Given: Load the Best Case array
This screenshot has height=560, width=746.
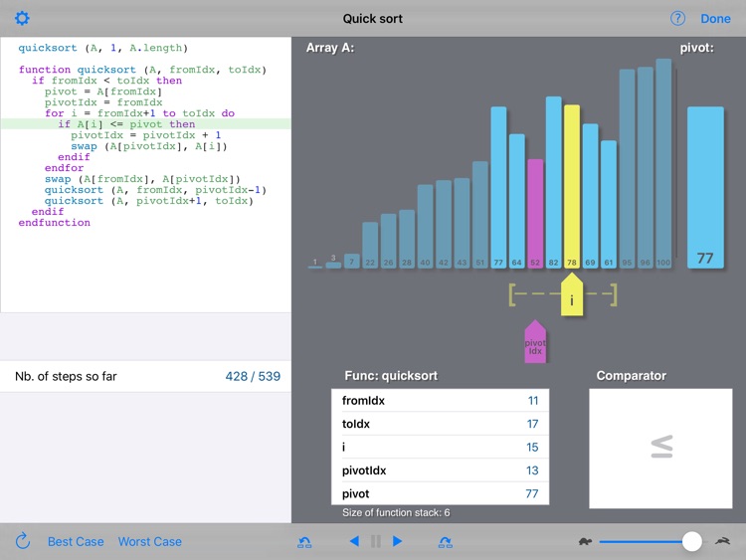Looking at the screenshot, I should [x=76, y=541].
